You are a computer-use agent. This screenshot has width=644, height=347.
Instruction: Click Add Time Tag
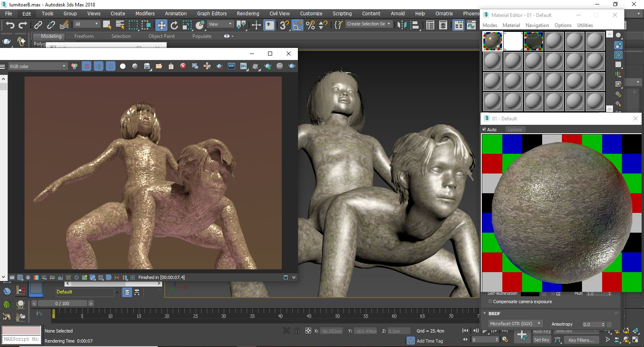point(429,341)
